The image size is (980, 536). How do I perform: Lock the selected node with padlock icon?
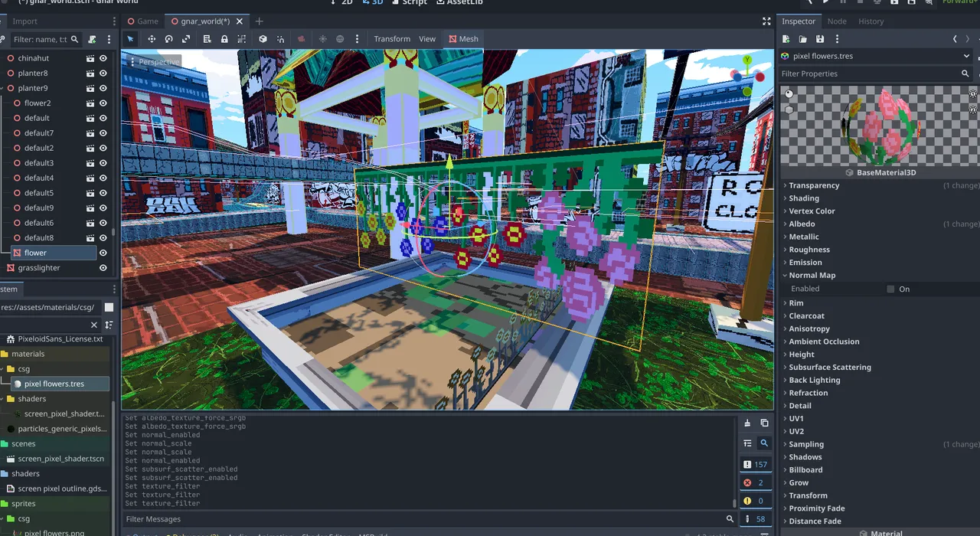224,39
